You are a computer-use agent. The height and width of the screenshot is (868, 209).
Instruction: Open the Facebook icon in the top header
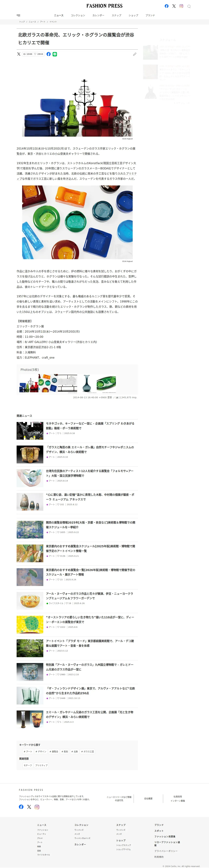[x=167, y=6]
